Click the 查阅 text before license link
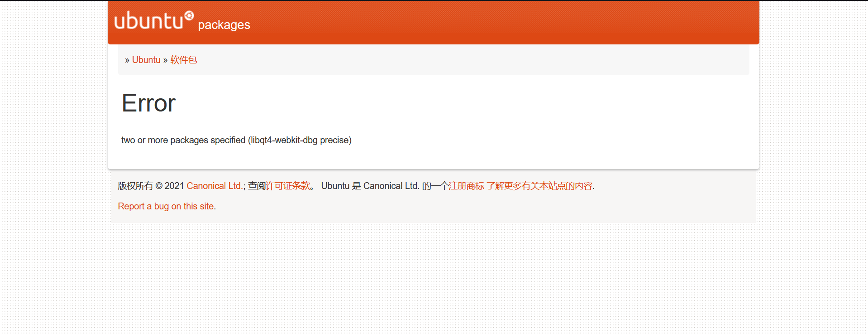Viewport: 868px width, 334px height. click(x=257, y=186)
